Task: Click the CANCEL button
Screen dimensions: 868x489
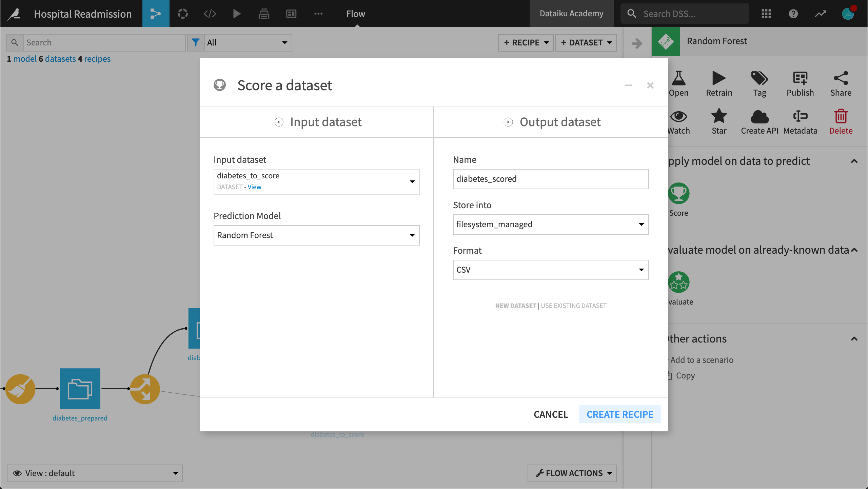Action: [x=551, y=414]
